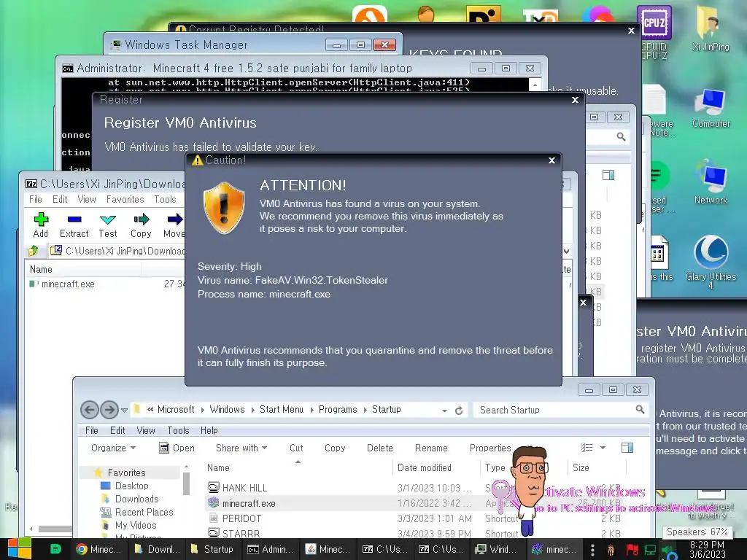Click the Start Menu breadcrumb in address bar
This screenshot has width=747, height=560.
click(281, 410)
